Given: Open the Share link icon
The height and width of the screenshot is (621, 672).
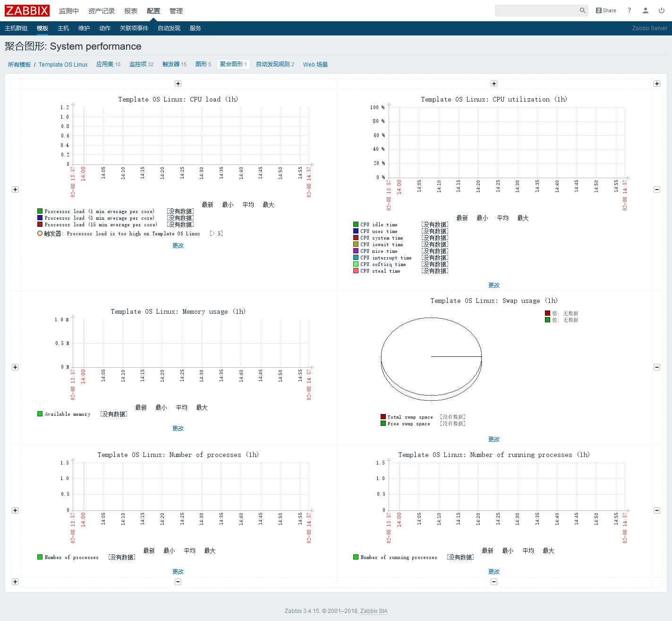Looking at the screenshot, I should (x=606, y=10).
